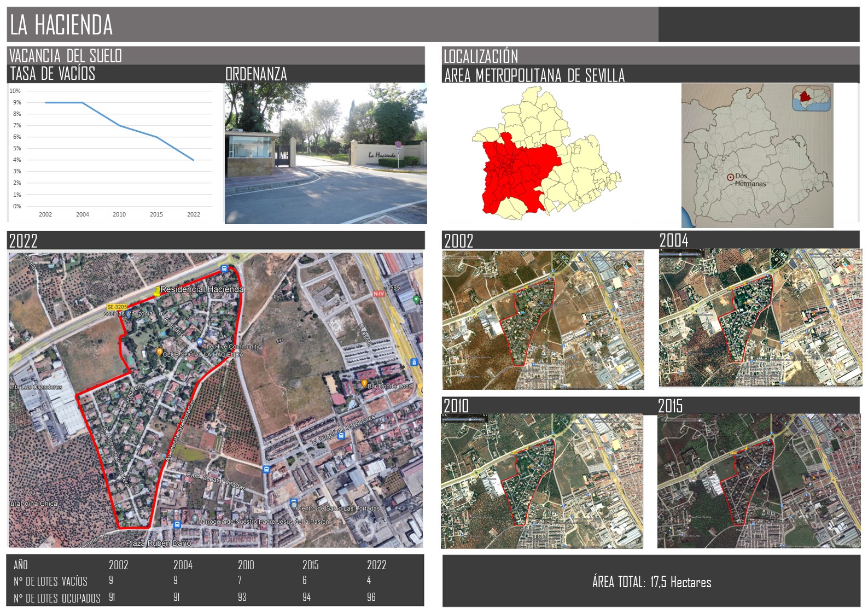
Task: Click the Plaza Rubén Darío map label
Action: tap(159, 543)
